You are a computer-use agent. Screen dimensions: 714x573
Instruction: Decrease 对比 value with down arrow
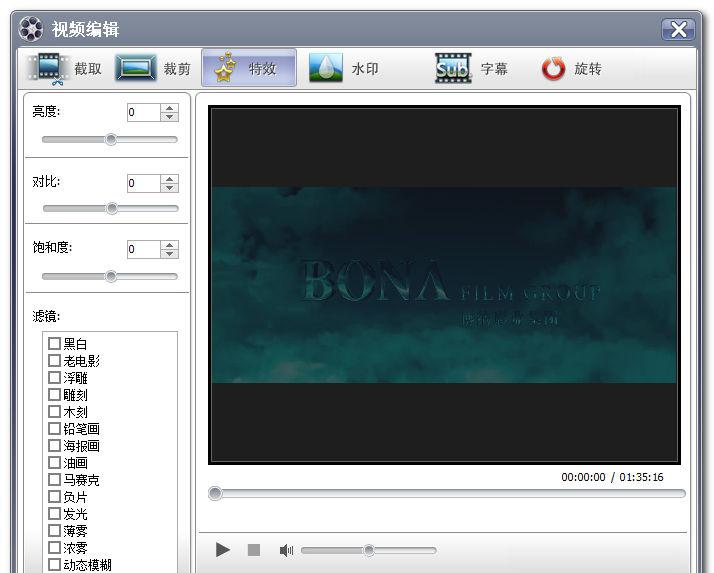click(x=169, y=187)
